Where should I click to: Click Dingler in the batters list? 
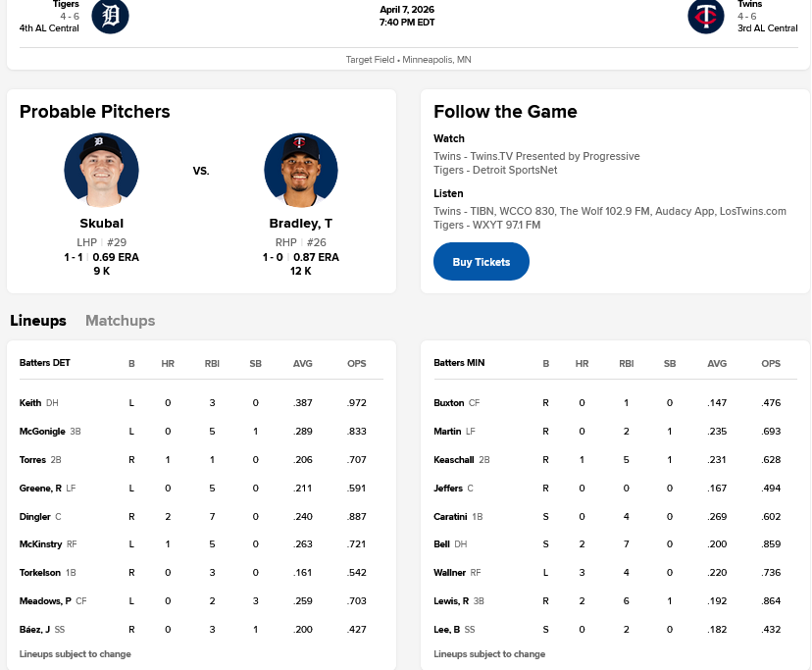(x=34, y=516)
